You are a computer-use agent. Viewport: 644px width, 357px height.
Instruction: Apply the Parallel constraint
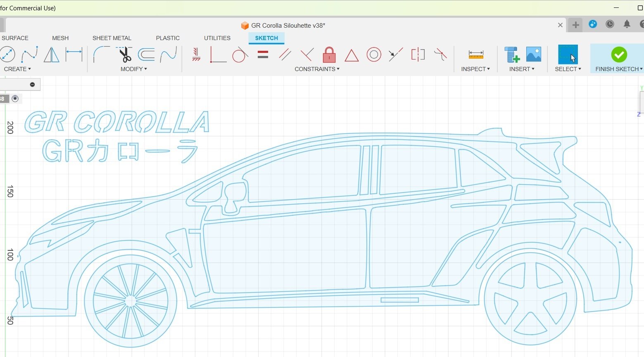(285, 55)
